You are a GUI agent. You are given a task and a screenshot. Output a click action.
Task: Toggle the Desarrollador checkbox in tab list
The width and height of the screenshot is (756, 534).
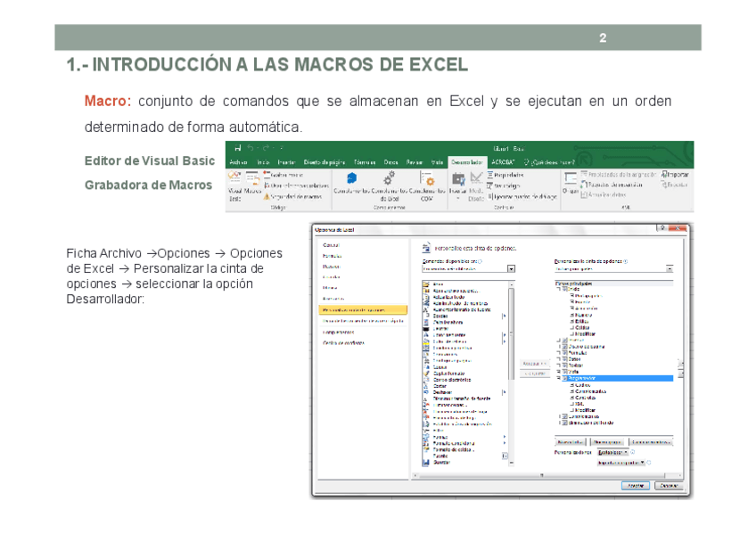pyautogui.click(x=565, y=378)
